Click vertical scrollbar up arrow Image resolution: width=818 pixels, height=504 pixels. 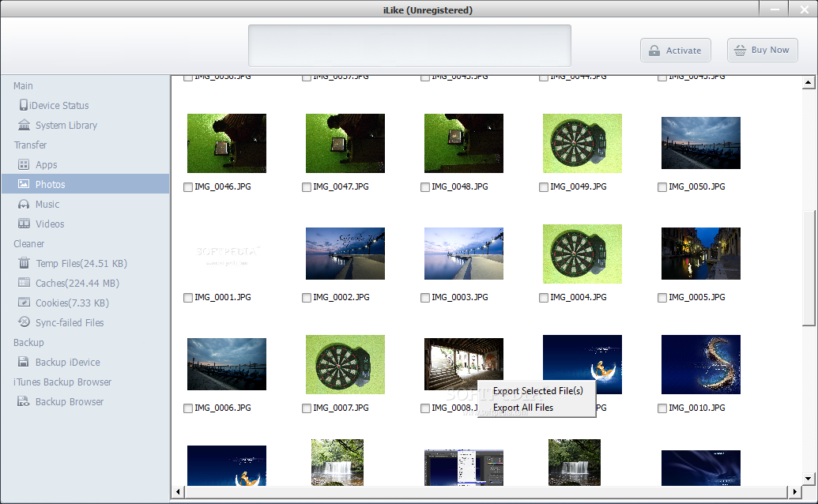point(808,82)
